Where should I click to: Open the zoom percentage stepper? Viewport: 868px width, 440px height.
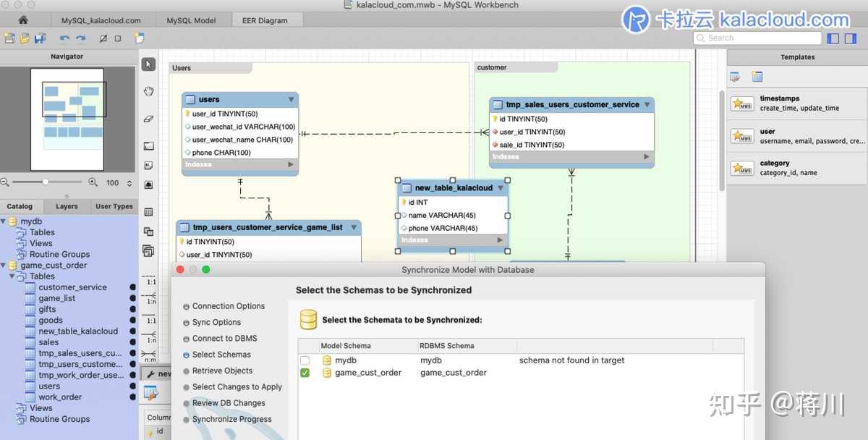tap(129, 183)
